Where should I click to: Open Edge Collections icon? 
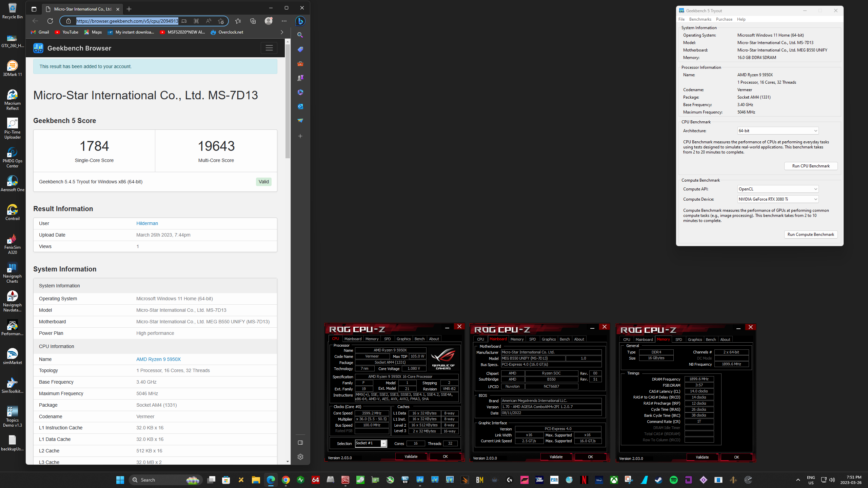click(253, 21)
